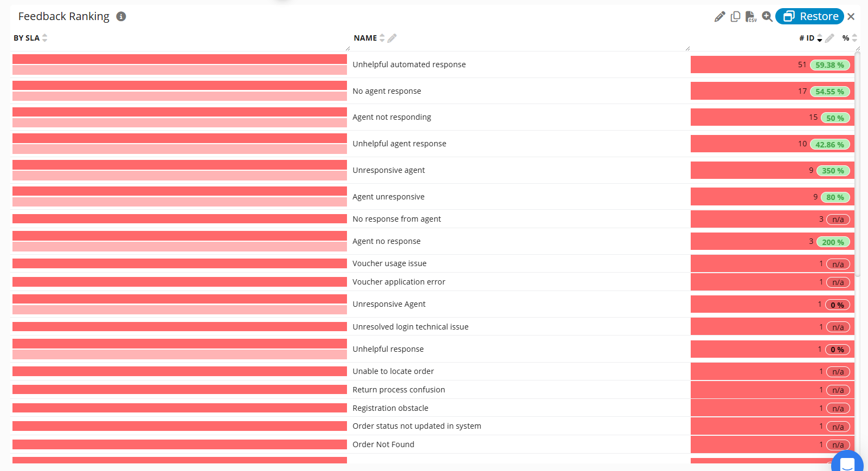Open the info icon beside Feedback Ranking
This screenshot has width=868, height=471.
tap(121, 17)
